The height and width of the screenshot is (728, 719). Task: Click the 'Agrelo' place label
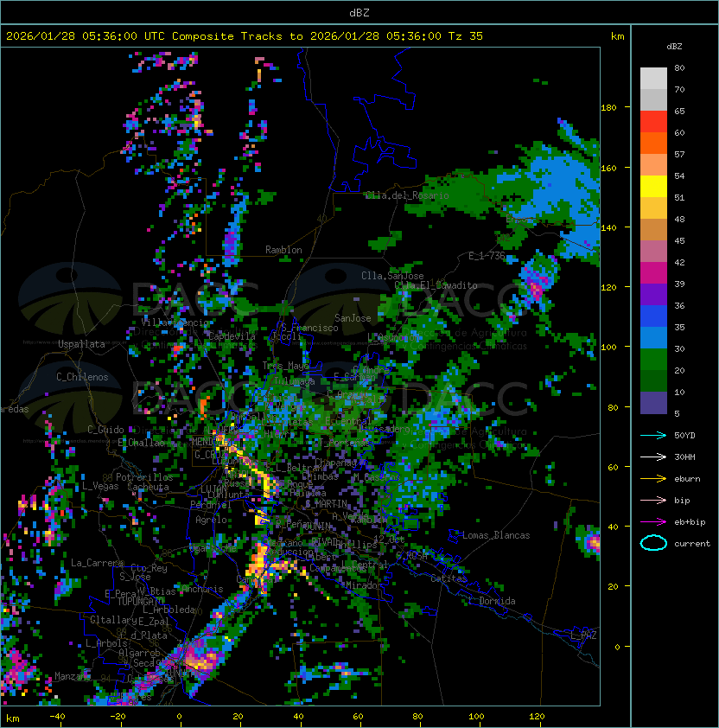point(211,520)
